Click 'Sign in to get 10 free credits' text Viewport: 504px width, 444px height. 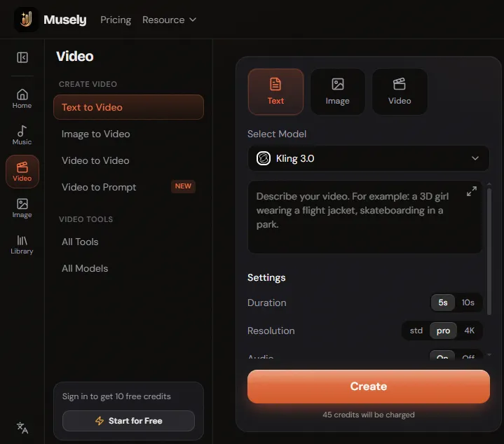coord(116,396)
